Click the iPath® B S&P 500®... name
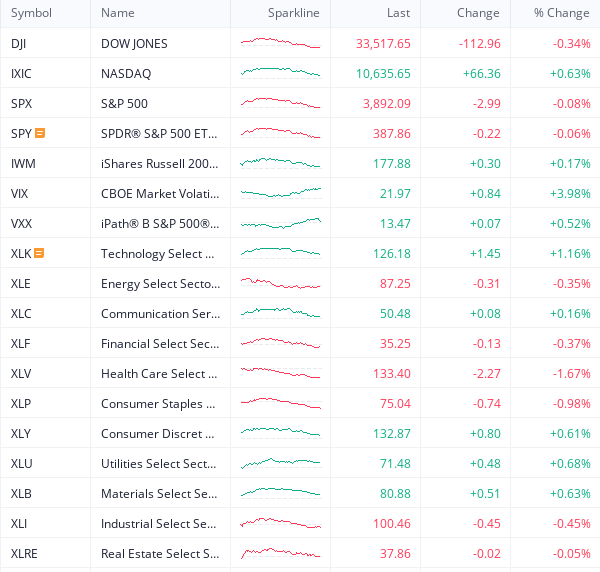The image size is (600, 572). pyautogui.click(x=160, y=223)
